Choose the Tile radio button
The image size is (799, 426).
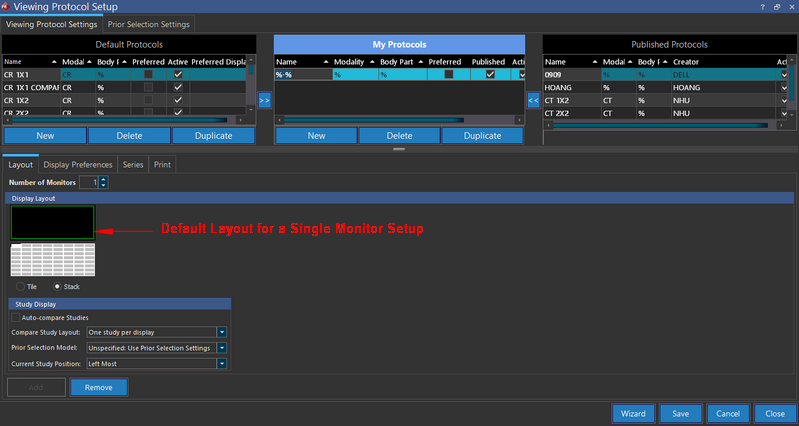[19, 286]
